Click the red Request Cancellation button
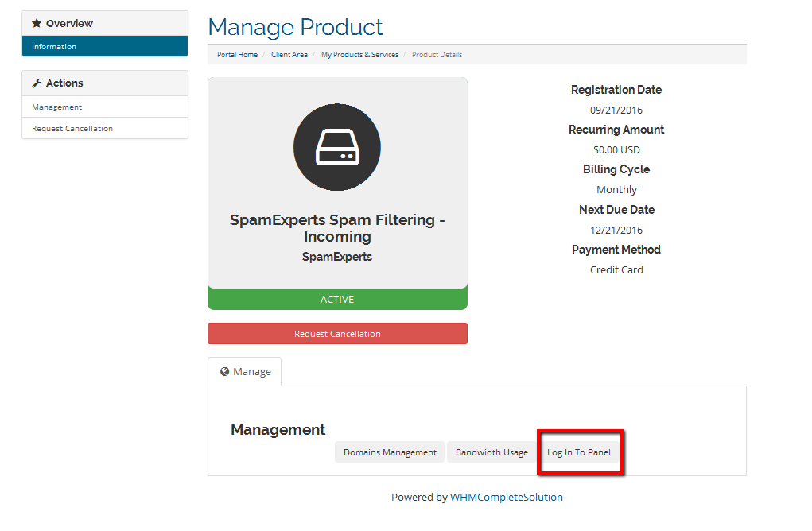The height and width of the screenshot is (531, 812). (338, 334)
